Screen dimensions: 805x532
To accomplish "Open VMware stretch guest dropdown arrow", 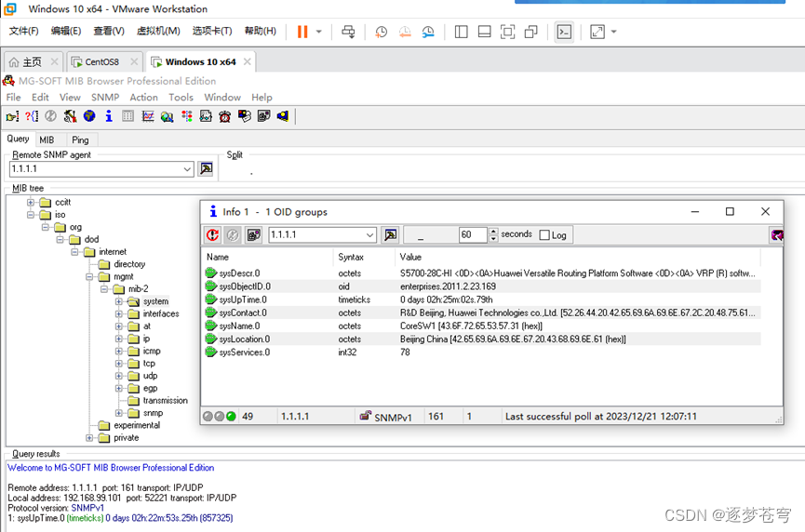I will click(613, 32).
